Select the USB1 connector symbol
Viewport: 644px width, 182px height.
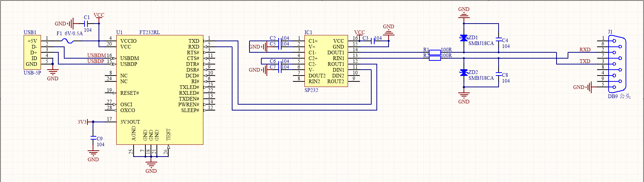point(32,52)
